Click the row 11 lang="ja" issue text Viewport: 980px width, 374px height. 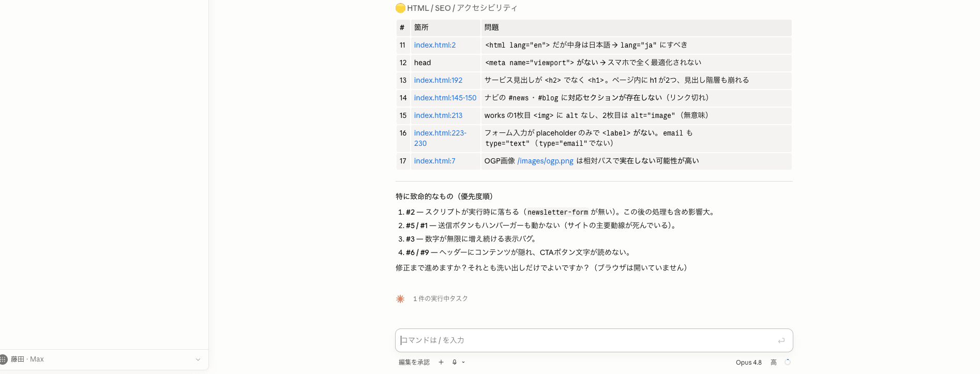586,45
